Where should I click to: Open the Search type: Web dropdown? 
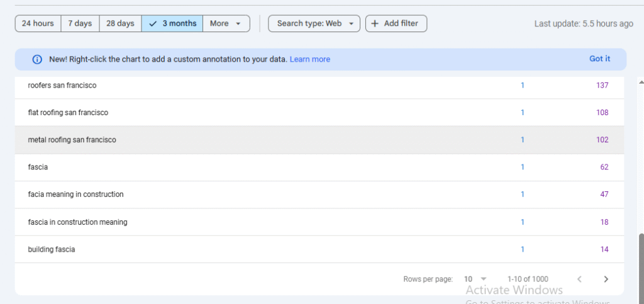(x=314, y=23)
